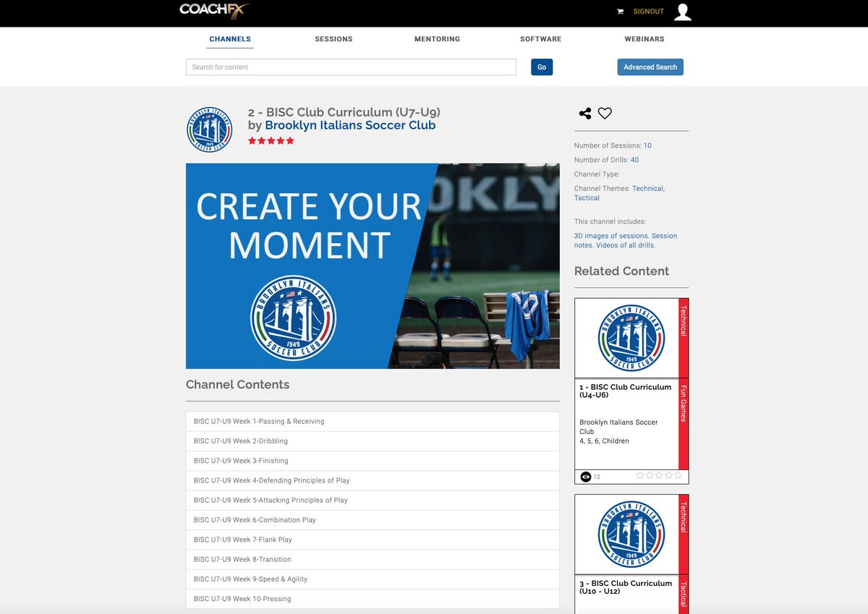Open Advanced Search

click(x=650, y=67)
